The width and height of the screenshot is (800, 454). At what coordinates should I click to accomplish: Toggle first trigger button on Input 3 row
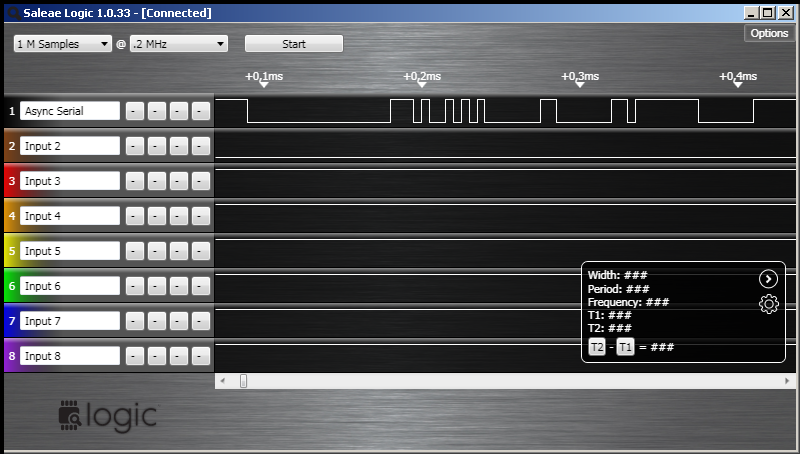click(x=135, y=181)
